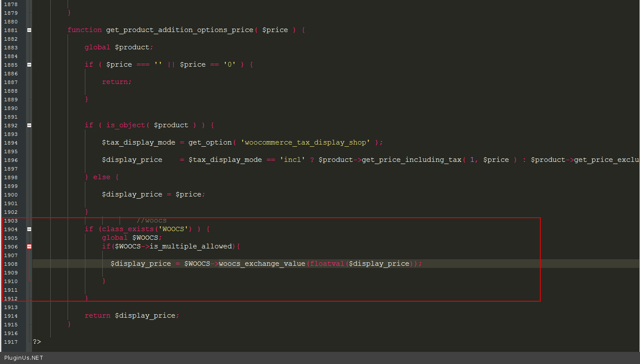
Task: Click the PluginUs.NET label in bottom bar
Action: [24, 358]
